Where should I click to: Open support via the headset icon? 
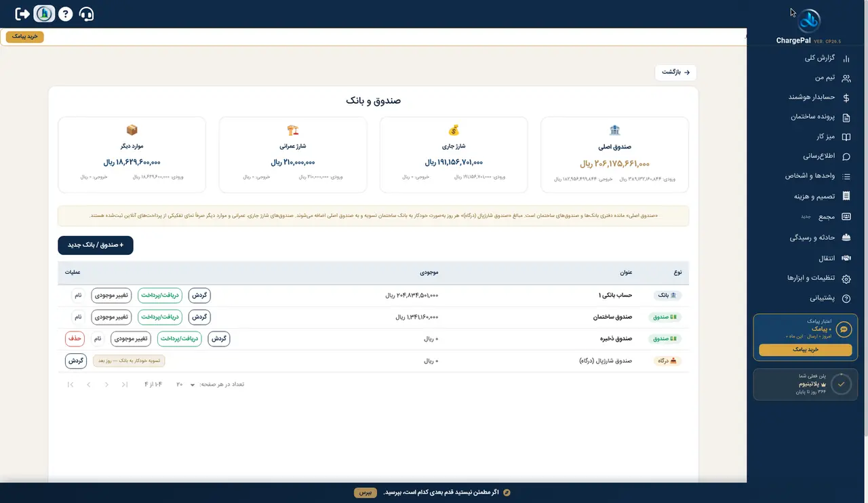[87, 14]
